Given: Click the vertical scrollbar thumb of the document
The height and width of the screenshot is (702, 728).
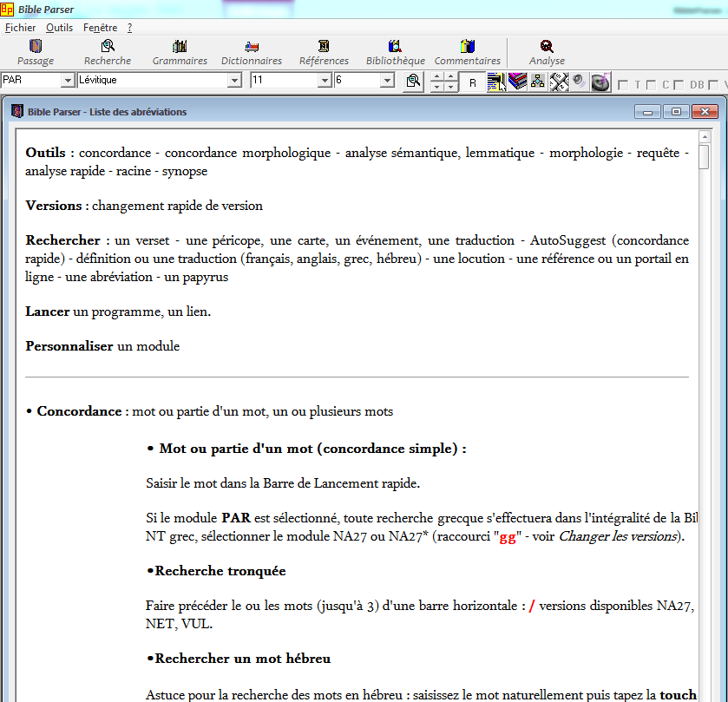Looking at the screenshot, I should (705, 157).
